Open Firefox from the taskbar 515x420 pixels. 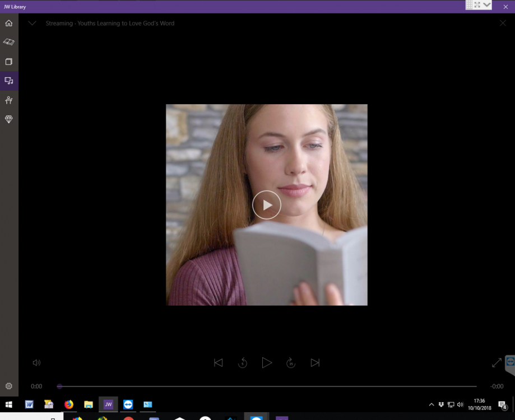tap(69, 404)
